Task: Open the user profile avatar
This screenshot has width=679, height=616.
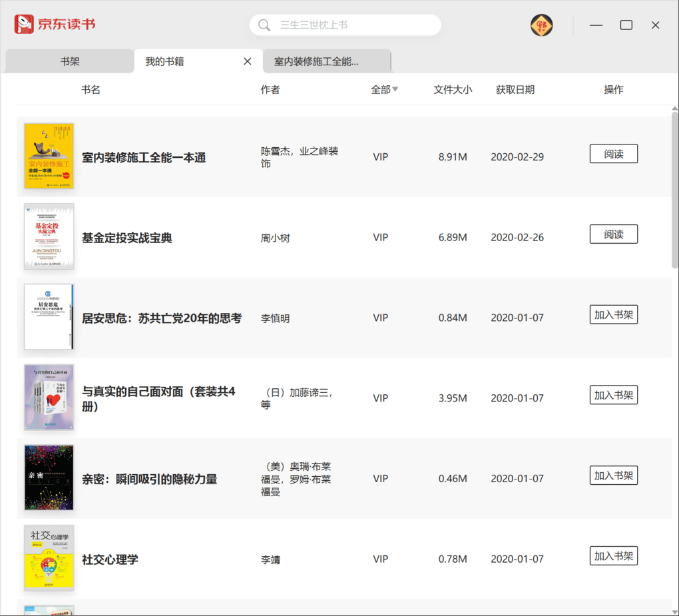Action: click(541, 25)
